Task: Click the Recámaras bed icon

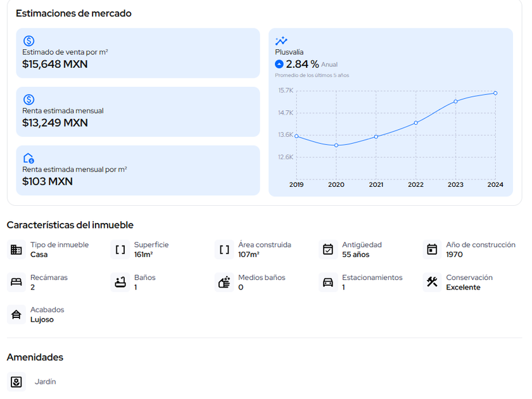Action: [16, 282]
